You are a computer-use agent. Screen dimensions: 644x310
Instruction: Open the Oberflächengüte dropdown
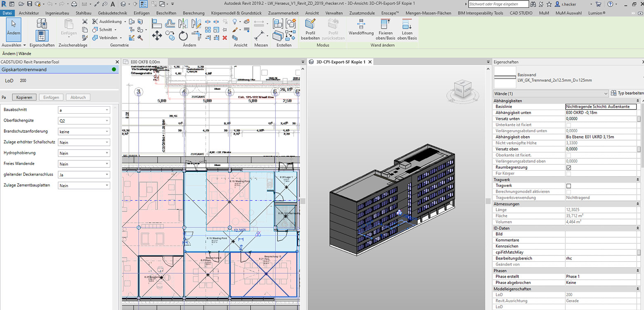[x=84, y=121]
